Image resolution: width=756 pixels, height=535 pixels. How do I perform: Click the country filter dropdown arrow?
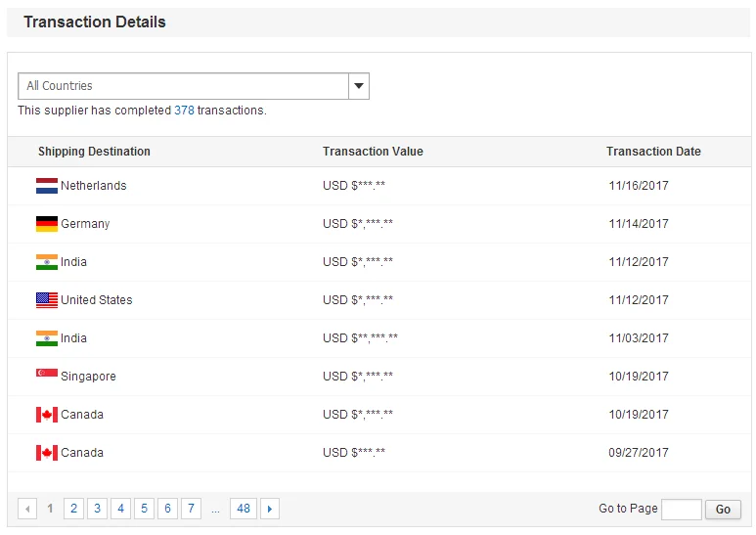[359, 86]
